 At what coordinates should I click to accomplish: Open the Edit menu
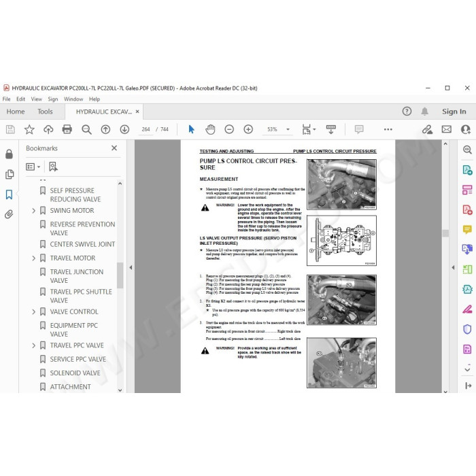(x=20, y=99)
